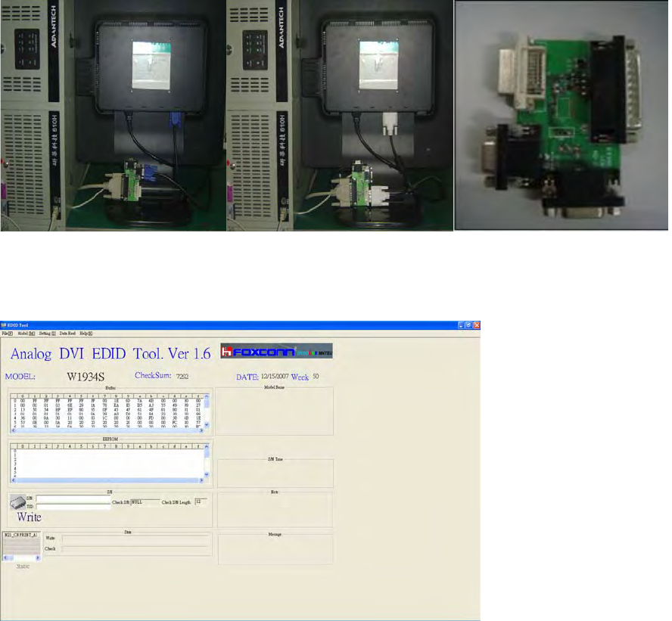
Task: Click the Write progress bar
Action: click(135, 539)
